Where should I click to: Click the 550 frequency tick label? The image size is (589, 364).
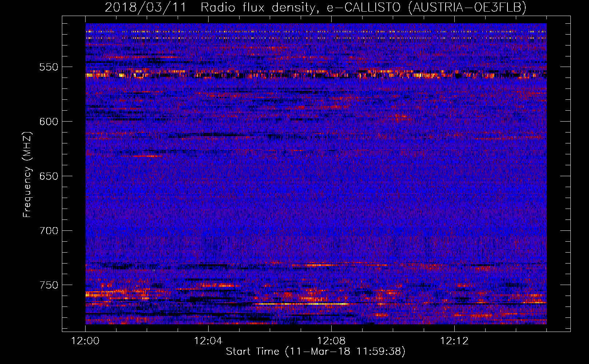coord(49,67)
